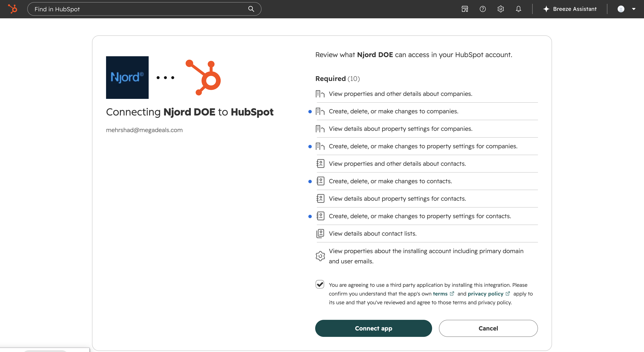Click external link icon next to privacy policy
Image resolution: width=644 pixels, height=352 pixels.
pyautogui.click(x=508, y=294)
